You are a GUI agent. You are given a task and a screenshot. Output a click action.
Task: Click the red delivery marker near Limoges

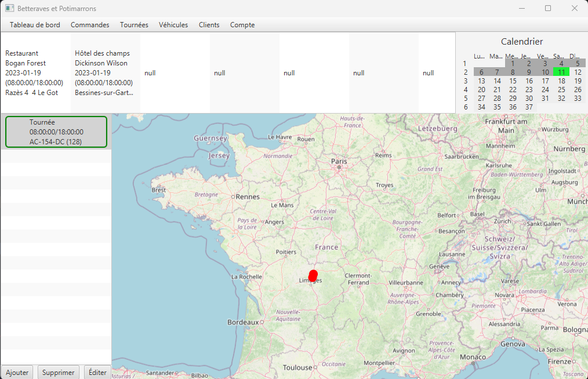(x=313, y=275)
